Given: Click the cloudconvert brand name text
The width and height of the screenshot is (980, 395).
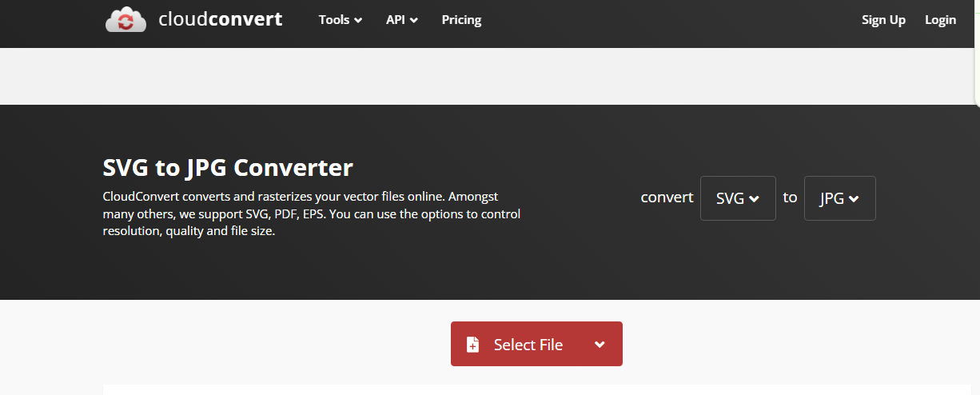Looking at the screenshot, I should (220, 18).
